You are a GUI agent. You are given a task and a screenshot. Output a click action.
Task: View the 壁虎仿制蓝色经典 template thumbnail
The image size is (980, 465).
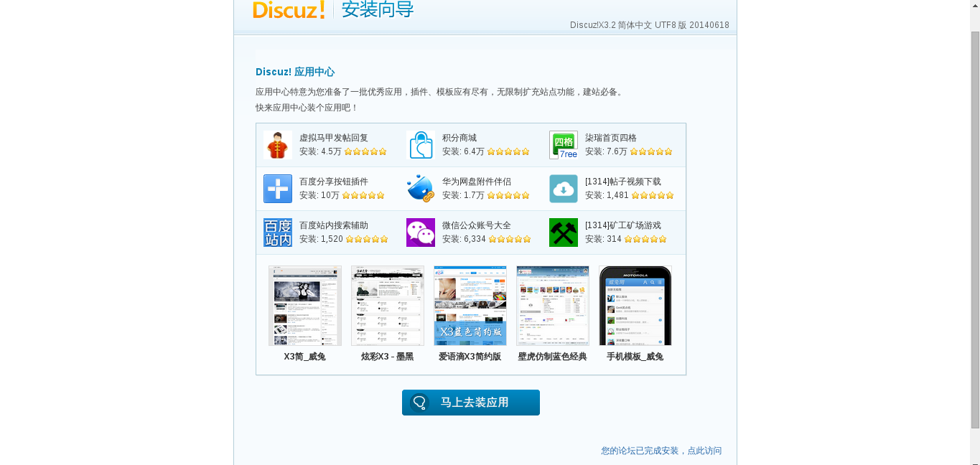(x=553, y=306)
